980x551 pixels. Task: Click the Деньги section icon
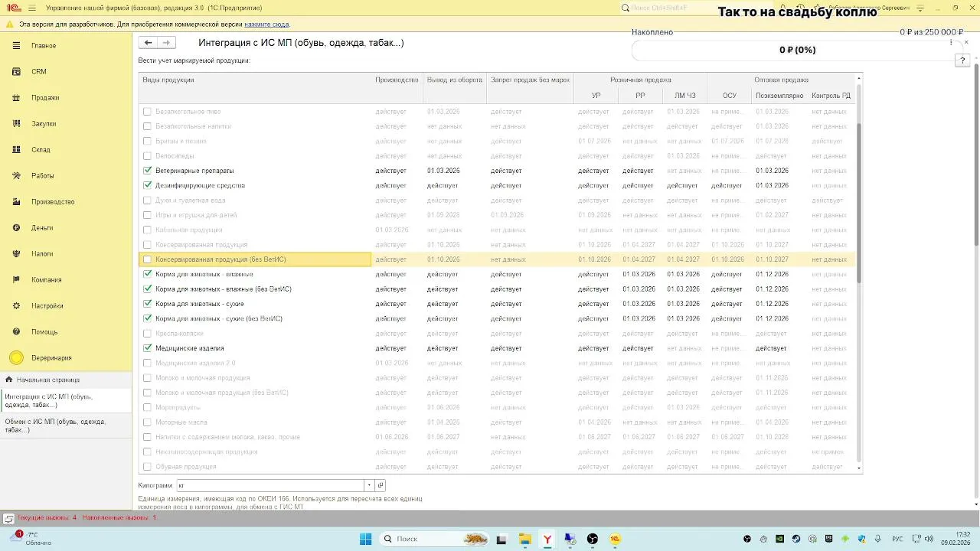(x=16, y=228)
